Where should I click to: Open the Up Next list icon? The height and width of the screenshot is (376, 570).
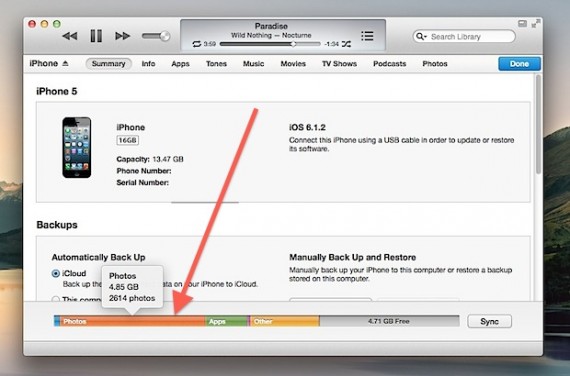(x=367, y=36)
